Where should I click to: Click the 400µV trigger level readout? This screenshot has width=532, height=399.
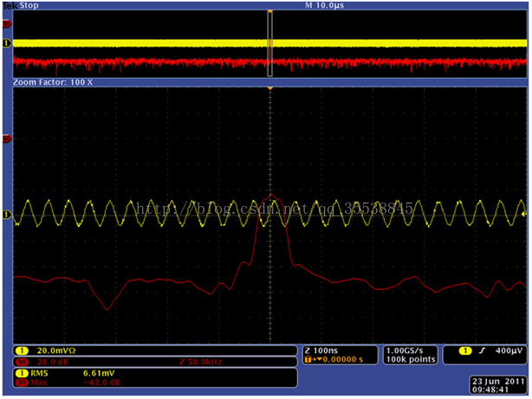509,351
